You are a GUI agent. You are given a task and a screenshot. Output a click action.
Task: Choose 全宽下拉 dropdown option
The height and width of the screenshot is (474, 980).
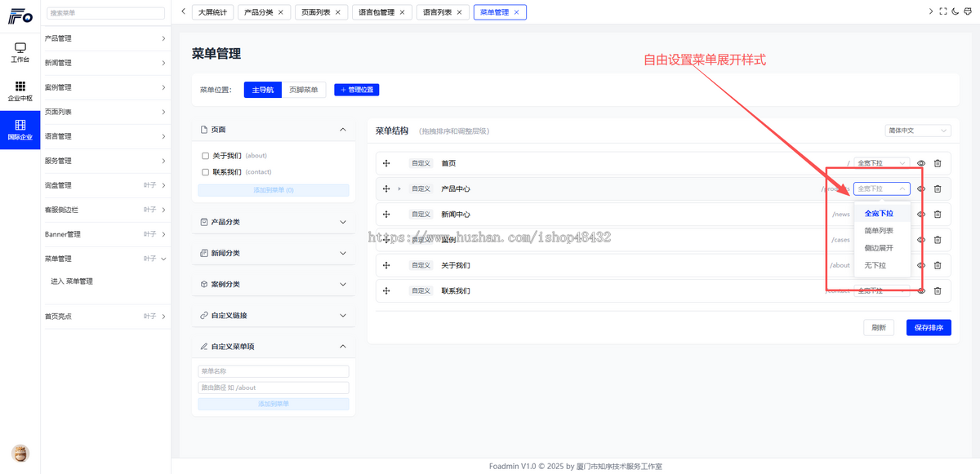[882, 213]
